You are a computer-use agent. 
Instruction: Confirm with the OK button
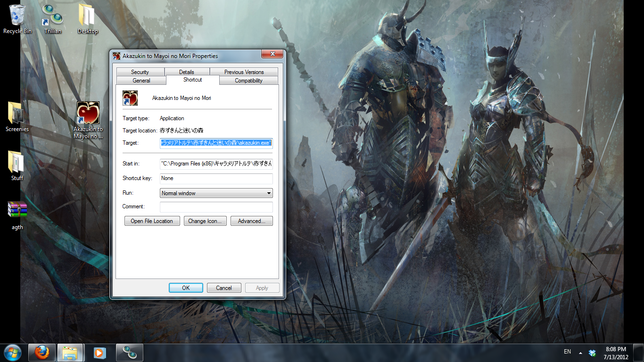click(x=186, y=288)
